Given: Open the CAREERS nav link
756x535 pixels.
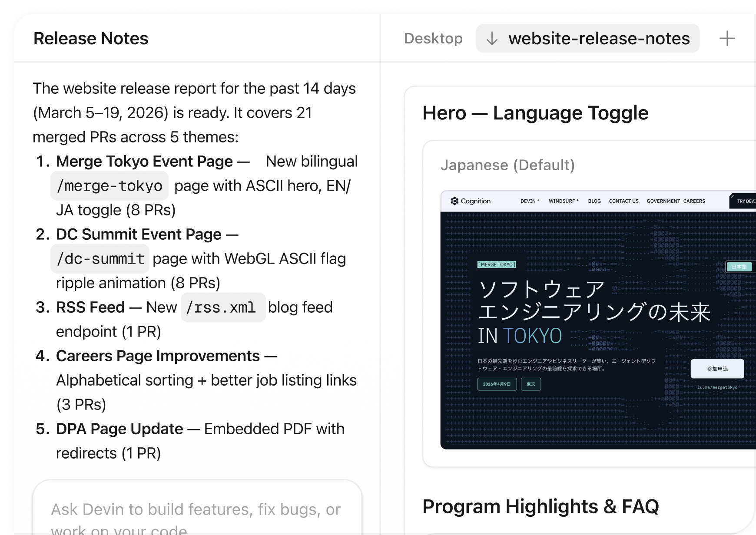Looking at the screenshot, I should pyautogui.click(x=694, y=201).
